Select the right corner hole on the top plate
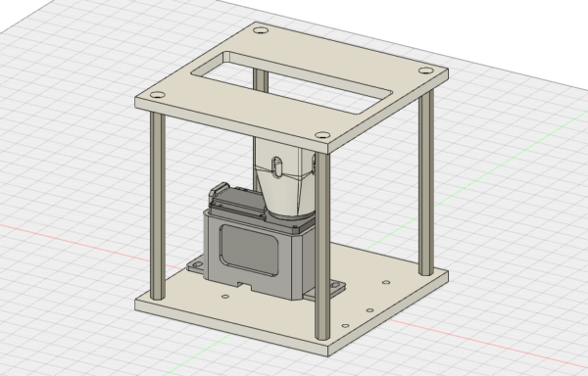 (426, 70)
